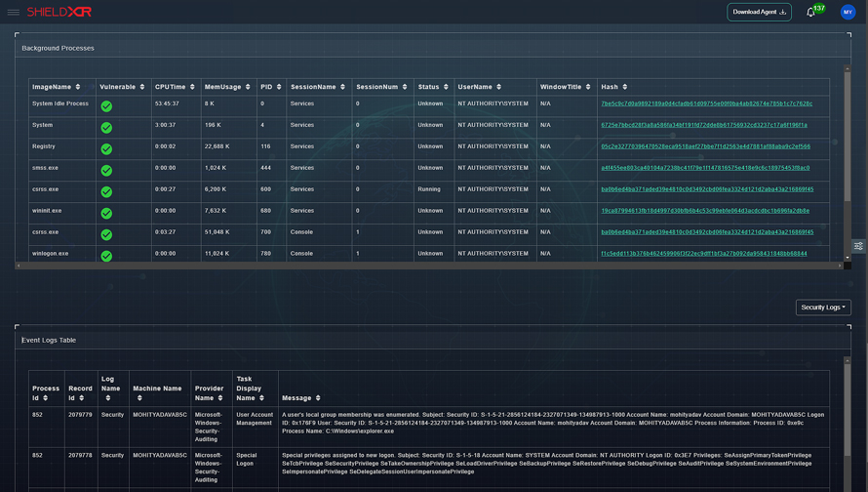868x492 pixels.
Task: Open hash link for wininit.exe
Action: pos(705,211)
